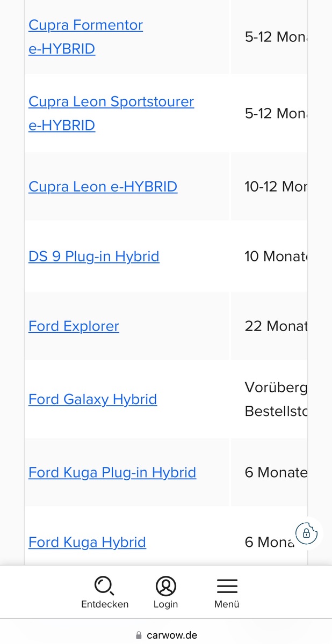Tap the Entdecken search magnifier icon

tap(104, 586)
